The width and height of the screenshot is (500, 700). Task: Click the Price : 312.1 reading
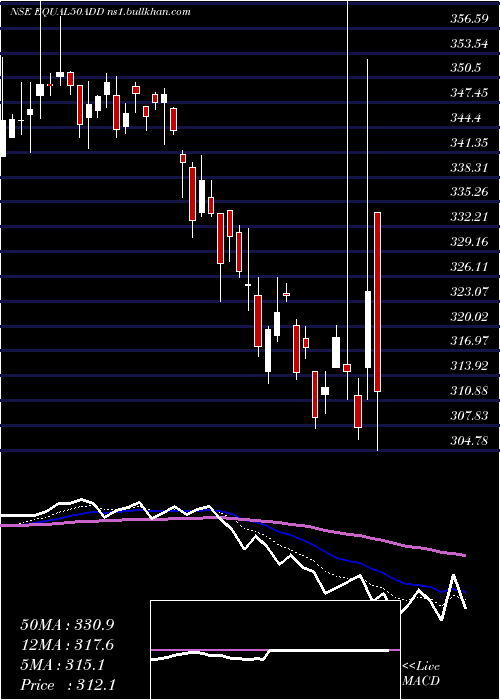point(67,685)
